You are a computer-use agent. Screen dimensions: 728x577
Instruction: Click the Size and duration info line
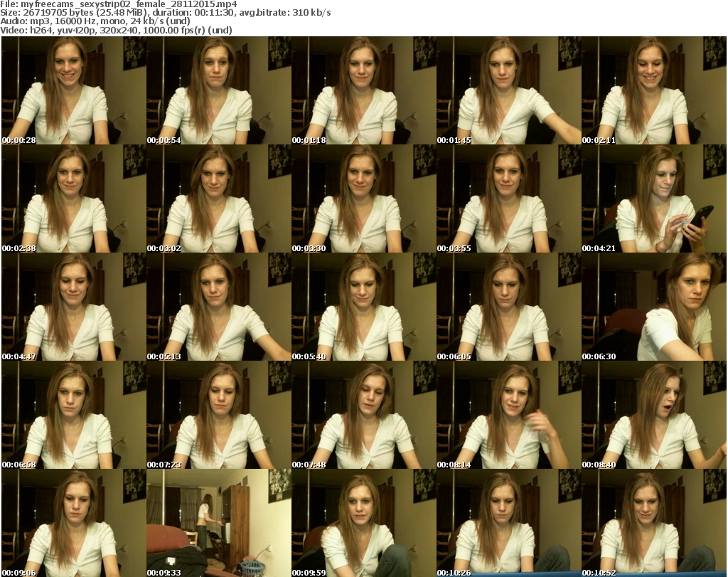tap(165, 13)
